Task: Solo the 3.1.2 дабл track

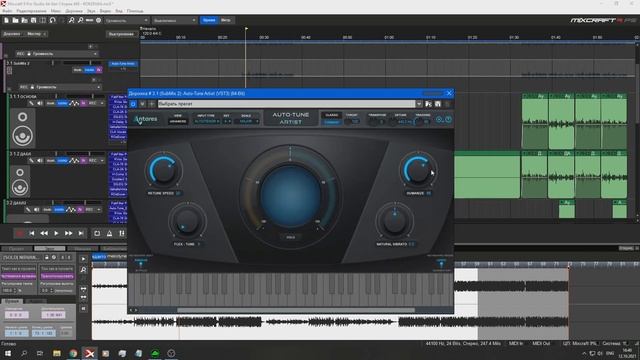Action: [x=62, y=160]
